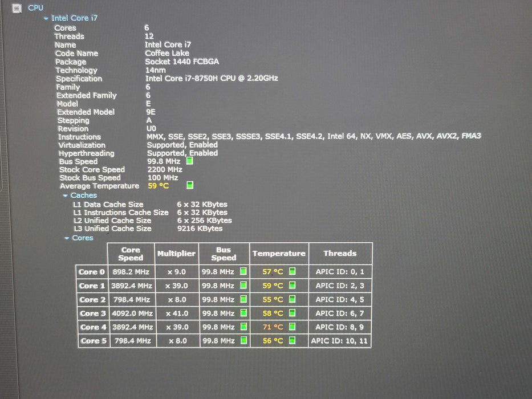Click the Code Name value Coffee Lake
This screenshot has height=399, width=532.
167,53
